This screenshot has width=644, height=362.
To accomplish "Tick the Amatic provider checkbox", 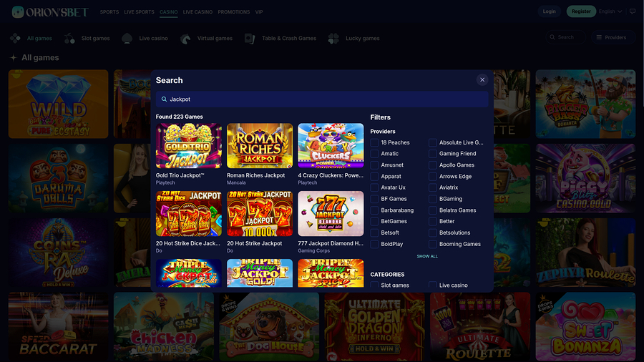I will [374, 154].
